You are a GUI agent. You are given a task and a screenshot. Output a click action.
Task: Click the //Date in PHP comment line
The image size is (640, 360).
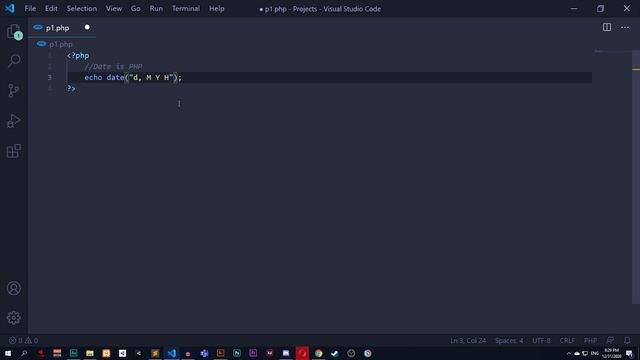(x=113, y=67)
